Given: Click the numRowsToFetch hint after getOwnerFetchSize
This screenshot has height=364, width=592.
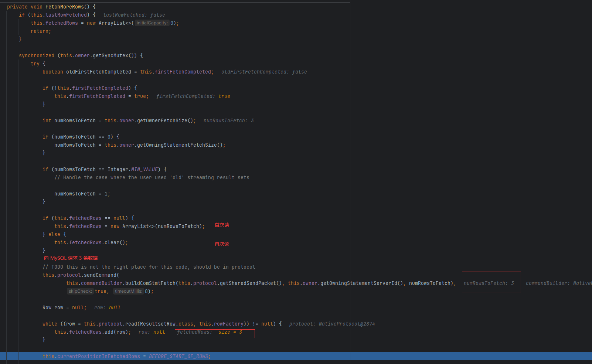Looking at the screenshot, I should pos(229,120).
